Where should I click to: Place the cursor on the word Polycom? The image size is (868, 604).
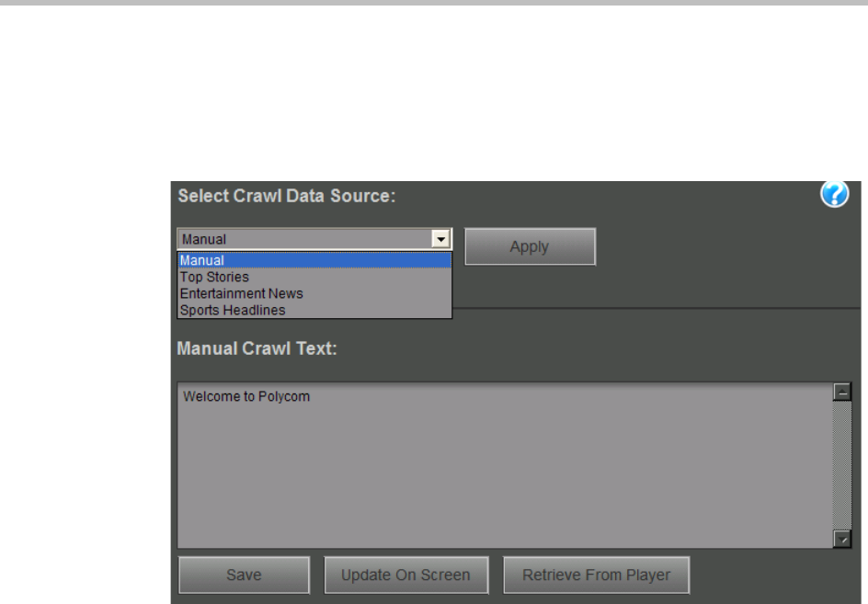coord(284,397)
